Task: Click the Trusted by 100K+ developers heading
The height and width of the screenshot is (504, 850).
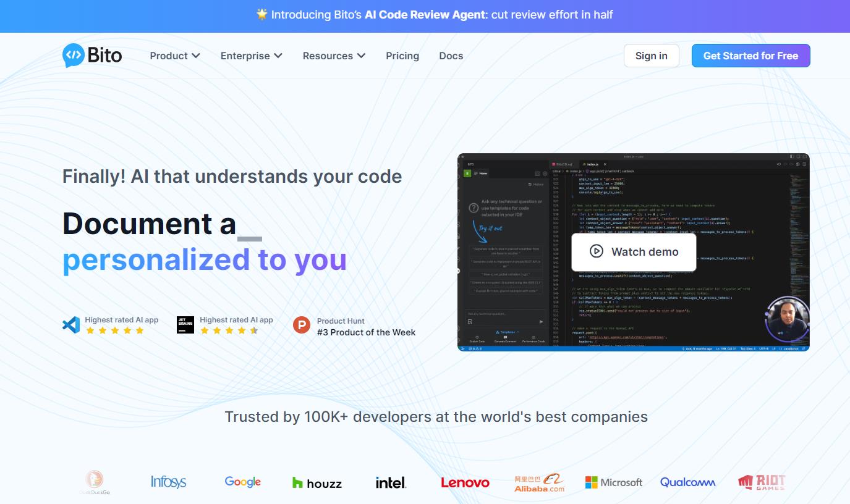Action: 436,417
